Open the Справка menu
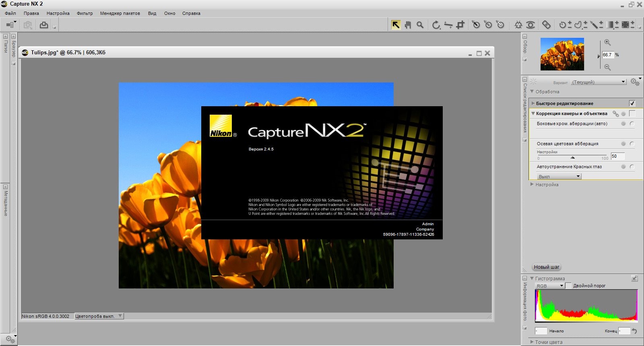This screenshot has width=644, height=346. point(191,13)
